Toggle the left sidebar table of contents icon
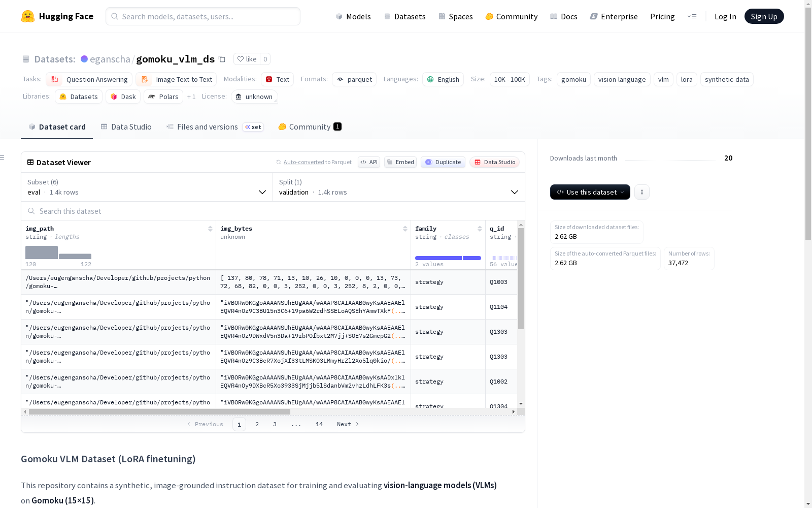The image size is (812, 508). [x=2, y=157]
